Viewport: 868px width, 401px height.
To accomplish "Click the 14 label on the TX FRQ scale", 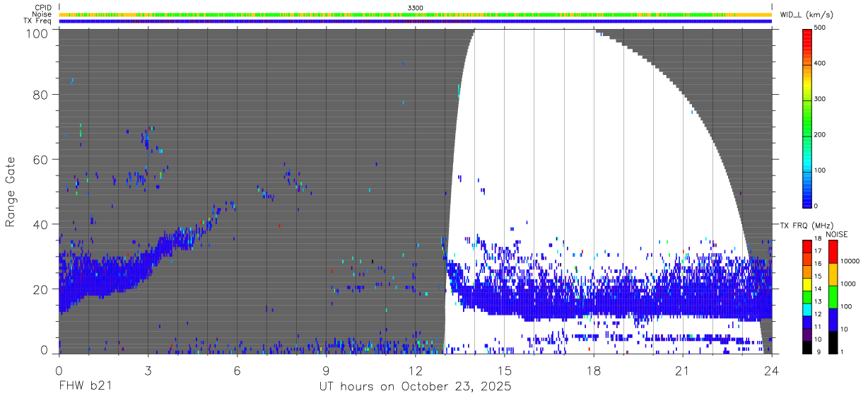I will 819,289.
